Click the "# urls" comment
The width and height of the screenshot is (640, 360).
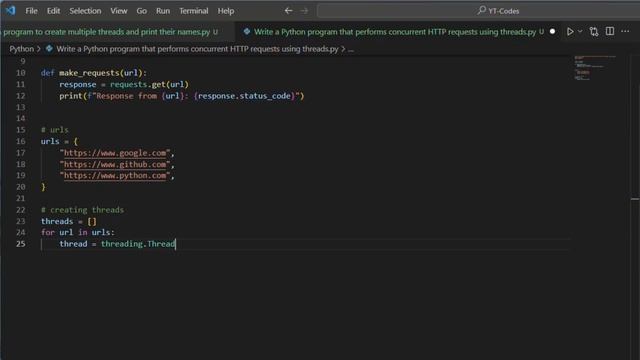point(55,130)
